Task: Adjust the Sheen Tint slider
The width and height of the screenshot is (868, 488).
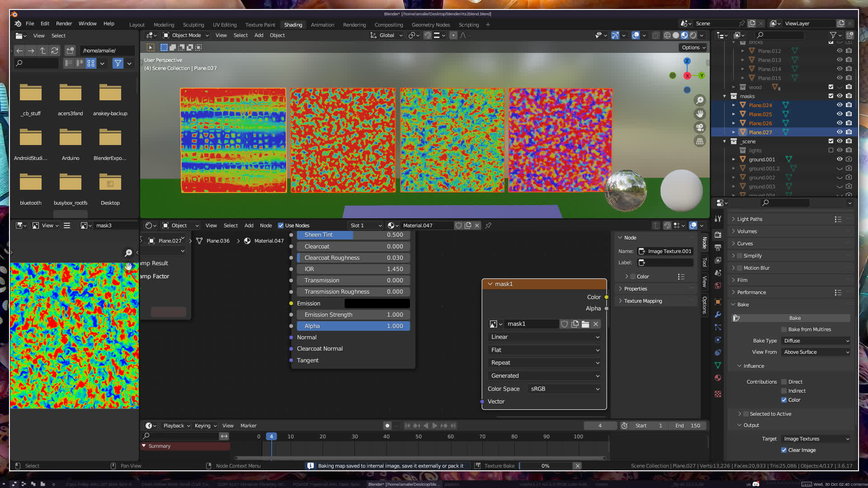Action: (353, 235)
